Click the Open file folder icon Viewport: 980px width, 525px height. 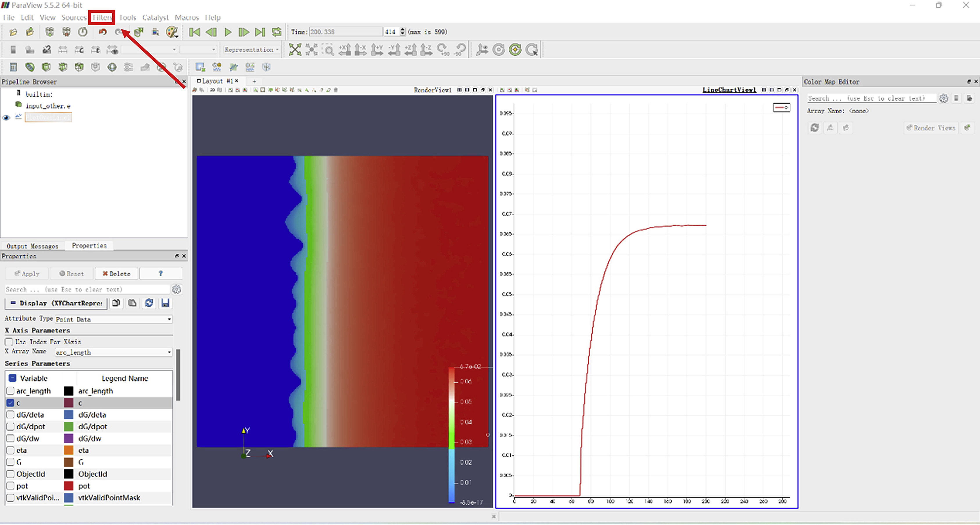coord(13,32)
